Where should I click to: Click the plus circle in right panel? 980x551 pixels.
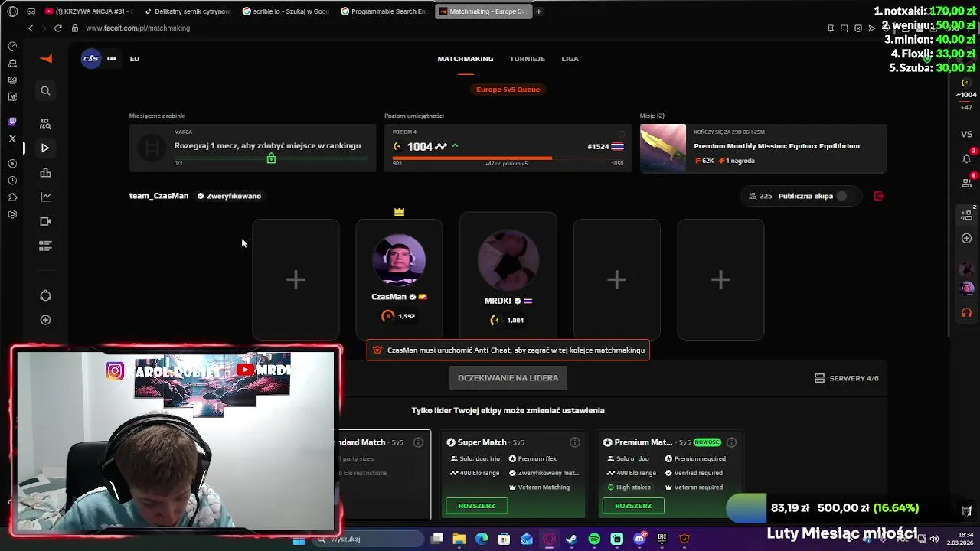[x=966, y=239]
